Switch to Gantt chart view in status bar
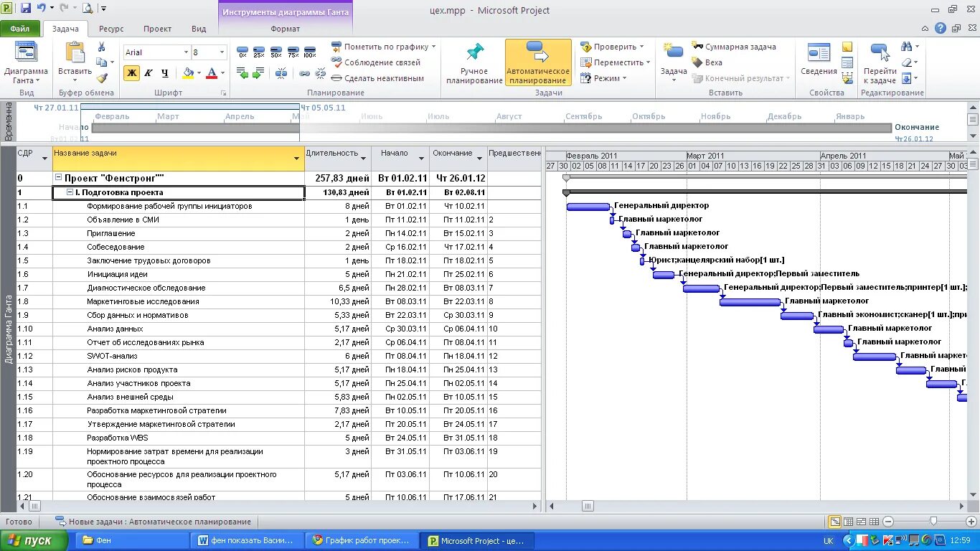This screenshot has width=980, height=551. [x=835, y=522]
